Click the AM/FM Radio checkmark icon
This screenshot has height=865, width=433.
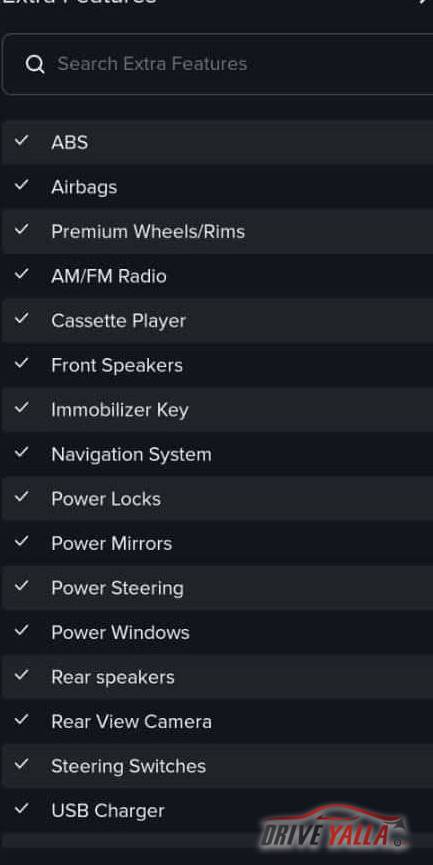(x=21, y=274)
